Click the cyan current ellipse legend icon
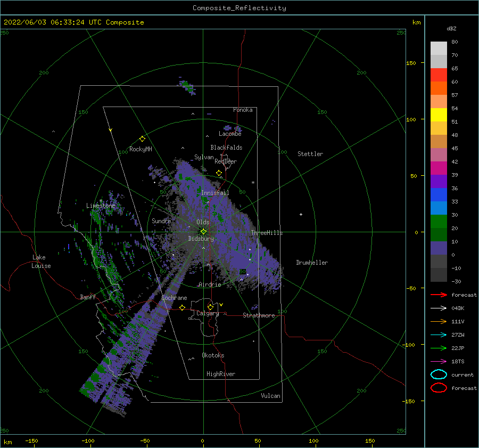This screenshot has height=448, width=479. (439, 374)
